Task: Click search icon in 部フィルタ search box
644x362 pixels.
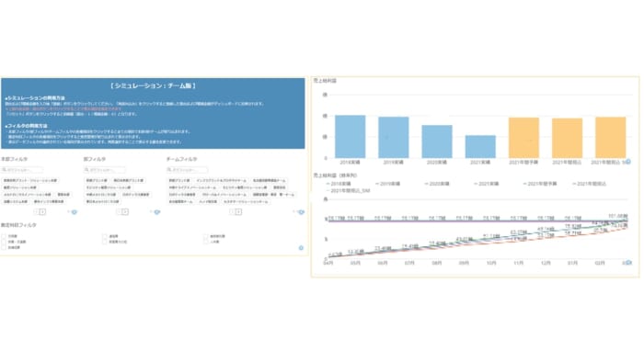Action: click(x=86, y=170)
